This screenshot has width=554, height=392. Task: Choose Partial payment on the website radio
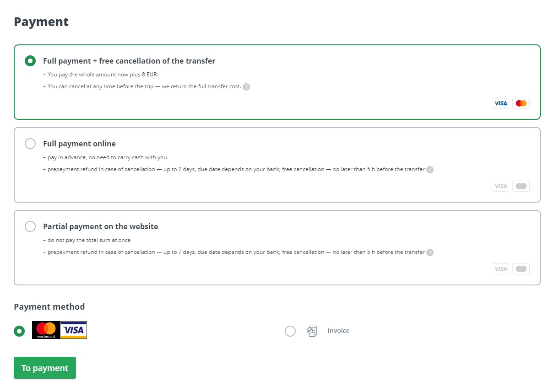click(x=30, y=226)
